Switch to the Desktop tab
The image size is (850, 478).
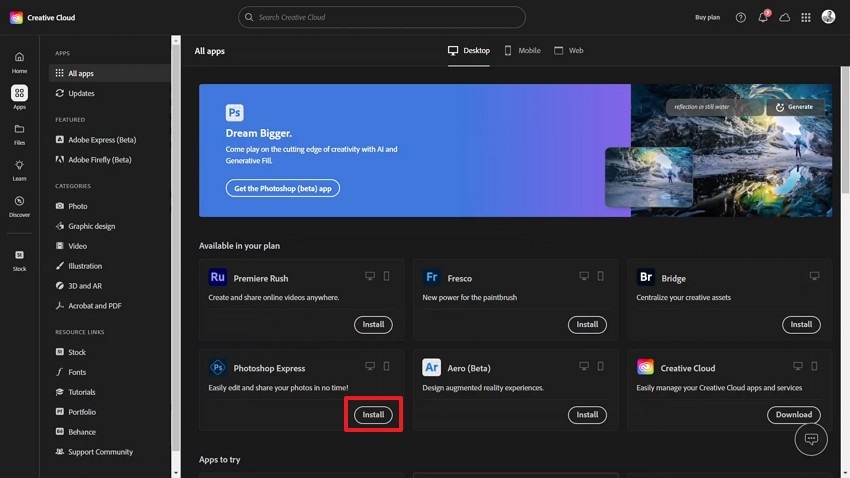[469, 50]
